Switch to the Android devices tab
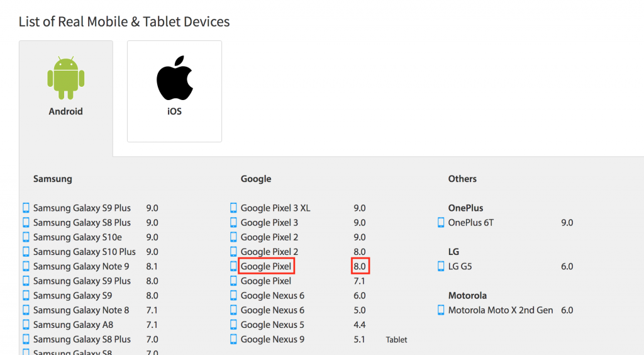Viewport: 644px width, 355px height. coord(65,98)
